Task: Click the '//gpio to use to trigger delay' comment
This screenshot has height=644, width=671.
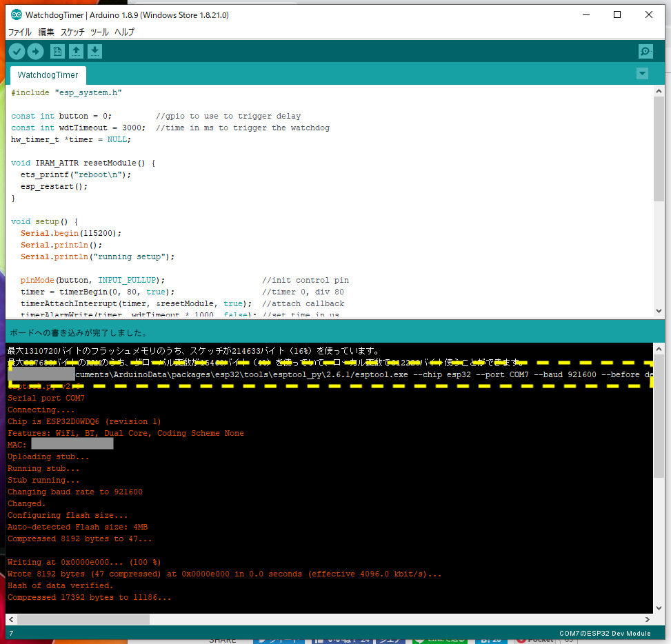Action: [228, 117]
